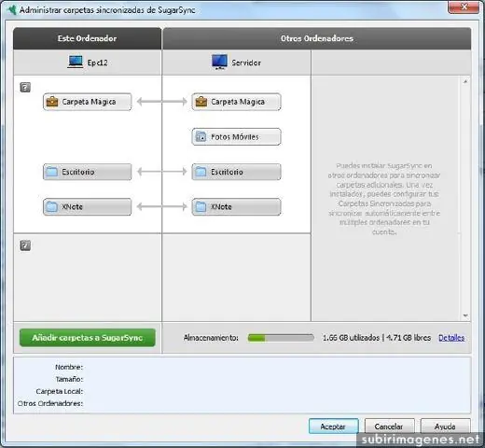Click the 'Puedes instalar SugarSync' info text
The height and width of the screenshot is (448, 485).
click(x=384, y=199)
